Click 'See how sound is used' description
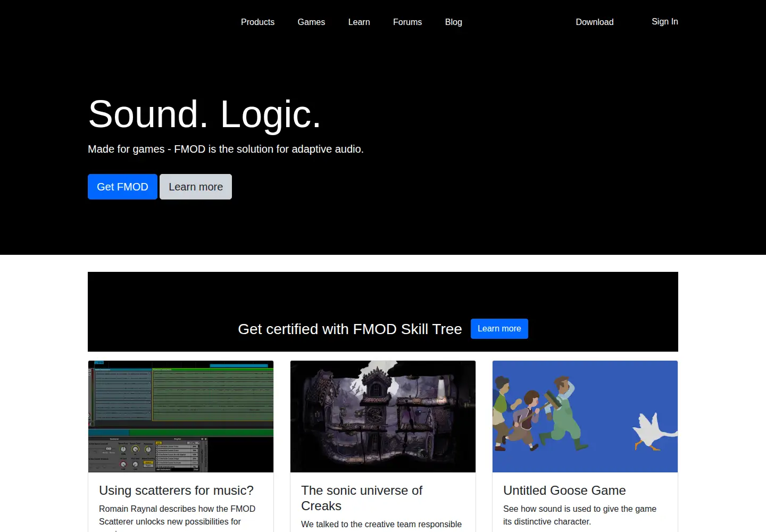 [580, 515]
